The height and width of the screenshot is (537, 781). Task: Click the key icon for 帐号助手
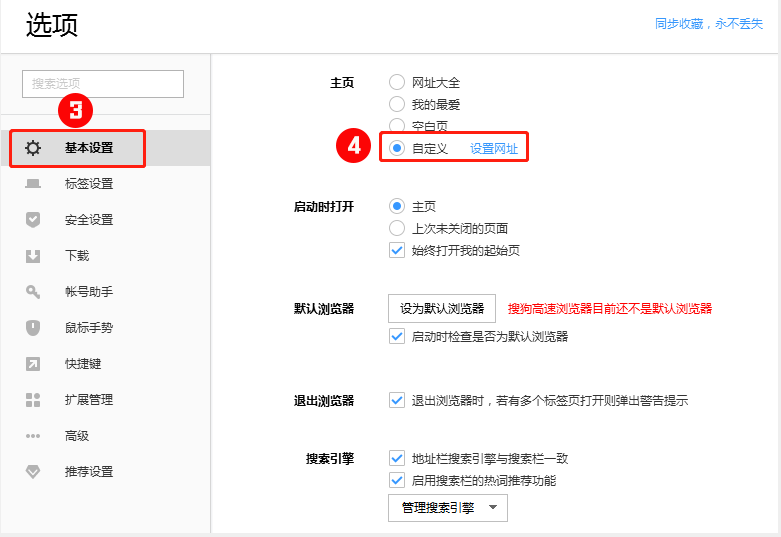pyautogui.click(x=33, y=292)
